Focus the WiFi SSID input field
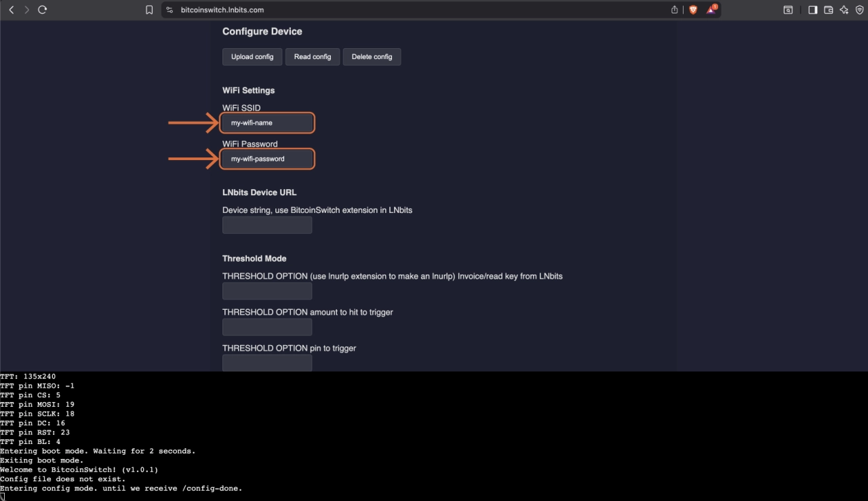Image resolution: width=868 pixels, height=501 pixels. [267, 123]
